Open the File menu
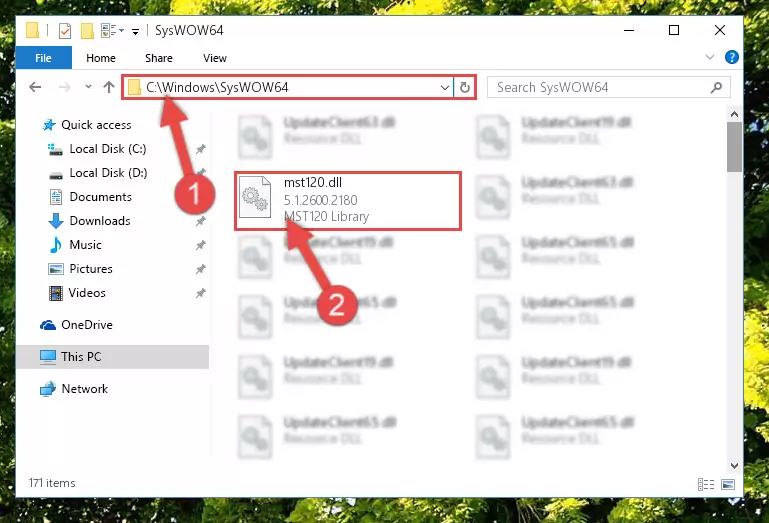Image resolution: width=769 pixels, height=523 pixels. click(x=44, y=58)
